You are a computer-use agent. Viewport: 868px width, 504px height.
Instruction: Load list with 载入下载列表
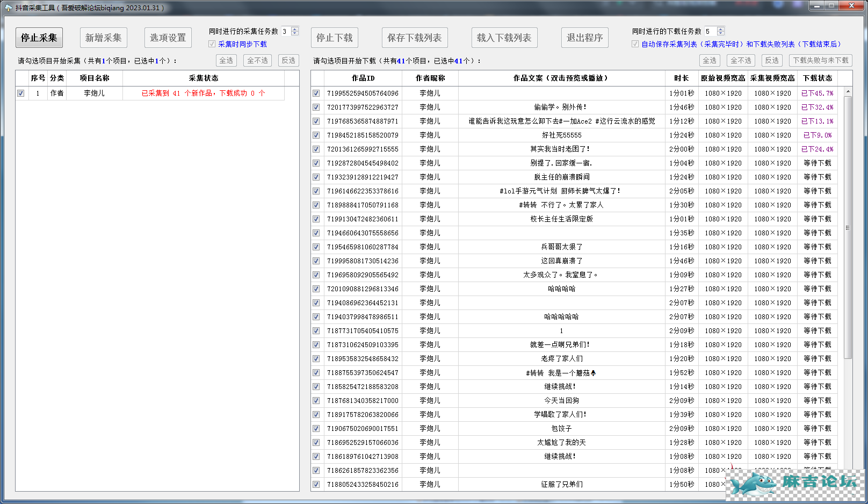[504, 38]
